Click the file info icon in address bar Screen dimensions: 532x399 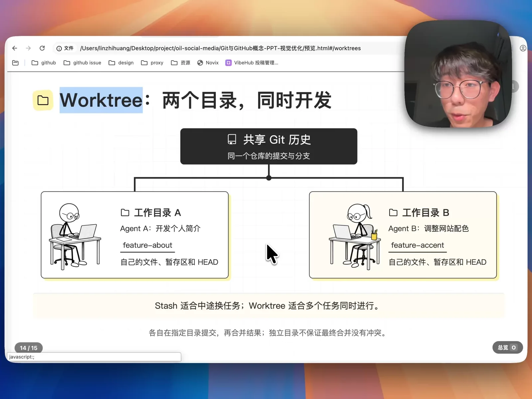click(59, 49)
